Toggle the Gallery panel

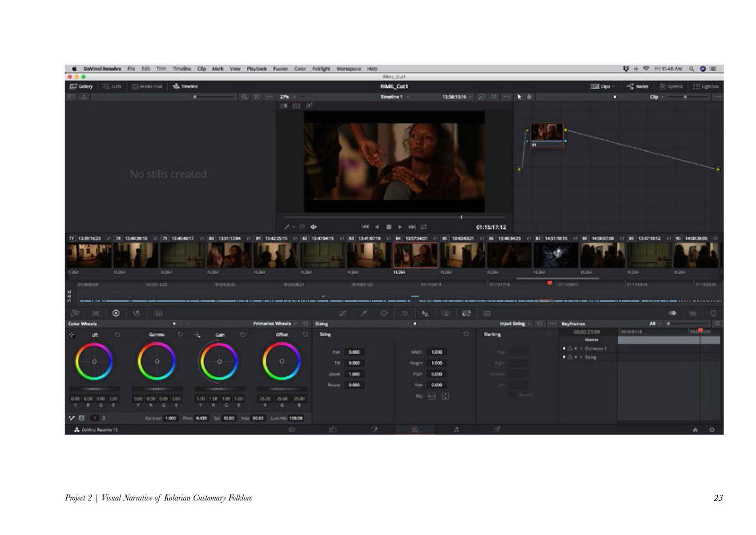(x=81, y=86)
